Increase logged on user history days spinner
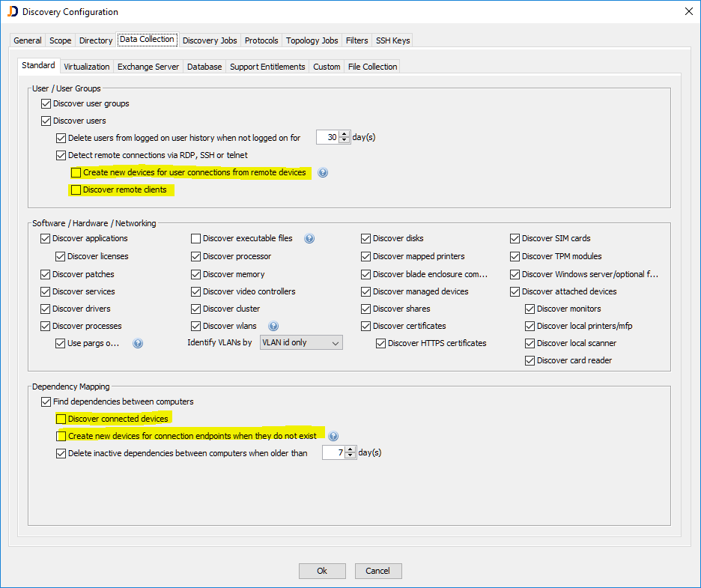701x588 pixels. tap(345, 134)
